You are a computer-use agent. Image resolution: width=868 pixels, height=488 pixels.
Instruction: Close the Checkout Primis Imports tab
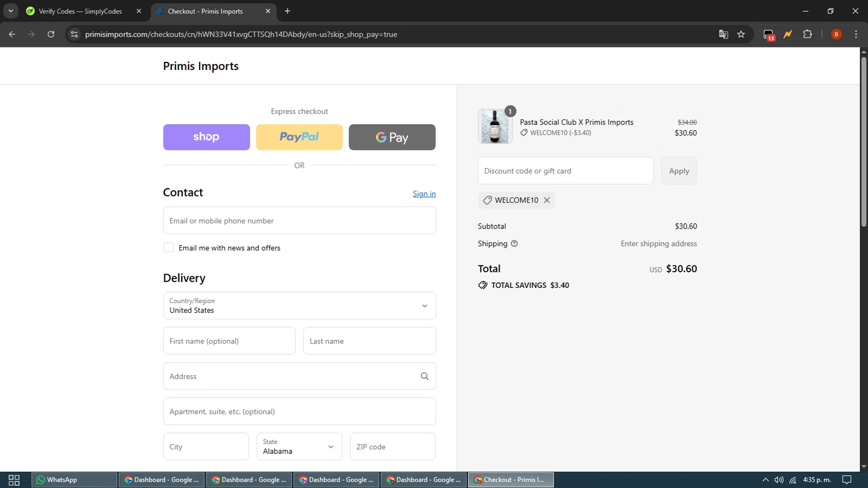[268, 11]
